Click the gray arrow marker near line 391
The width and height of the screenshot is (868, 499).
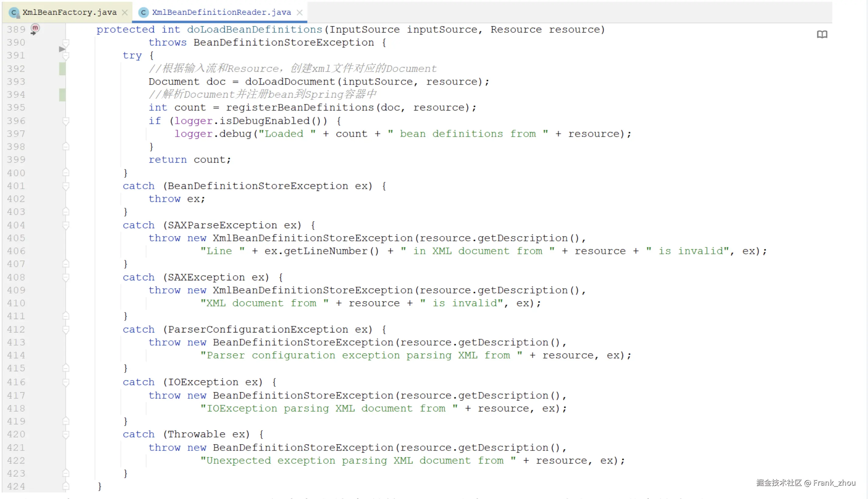coord(62,49)
